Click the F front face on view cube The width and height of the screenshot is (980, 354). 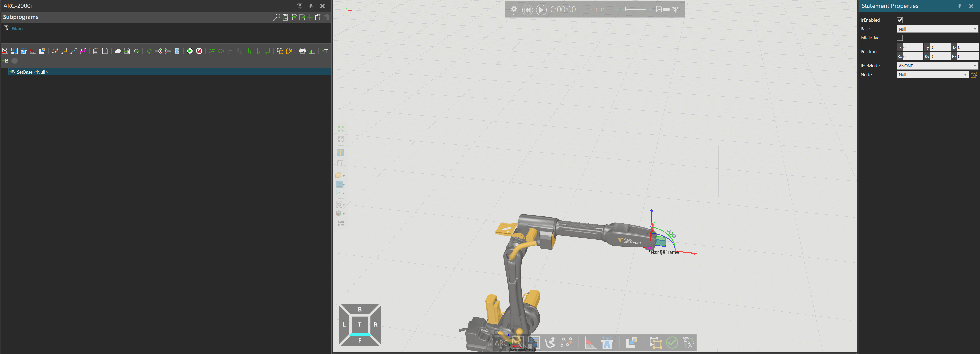tap(359, 341)
